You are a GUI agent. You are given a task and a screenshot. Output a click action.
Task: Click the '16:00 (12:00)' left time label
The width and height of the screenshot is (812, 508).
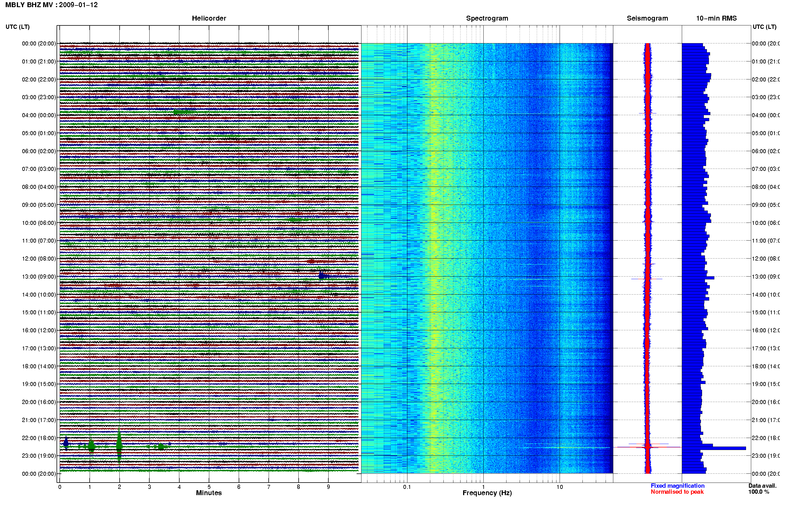point(39,330)
